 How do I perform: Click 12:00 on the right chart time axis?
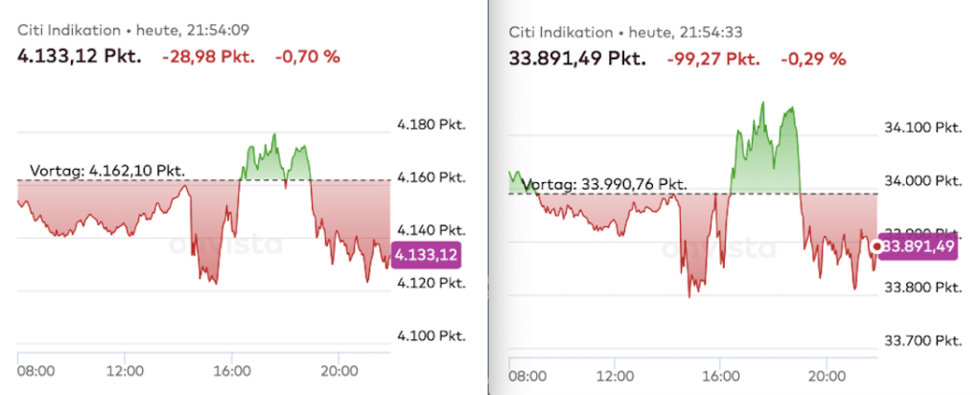point(616,376)
